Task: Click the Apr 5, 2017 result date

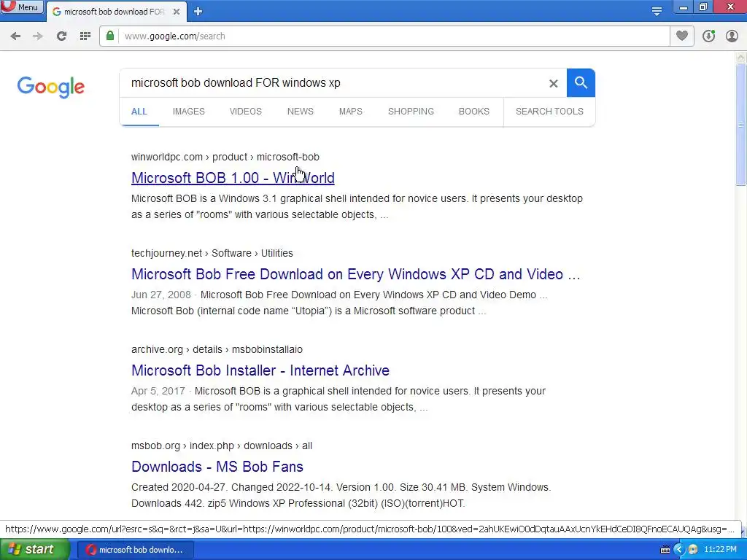Action: [x=158, y=391]
